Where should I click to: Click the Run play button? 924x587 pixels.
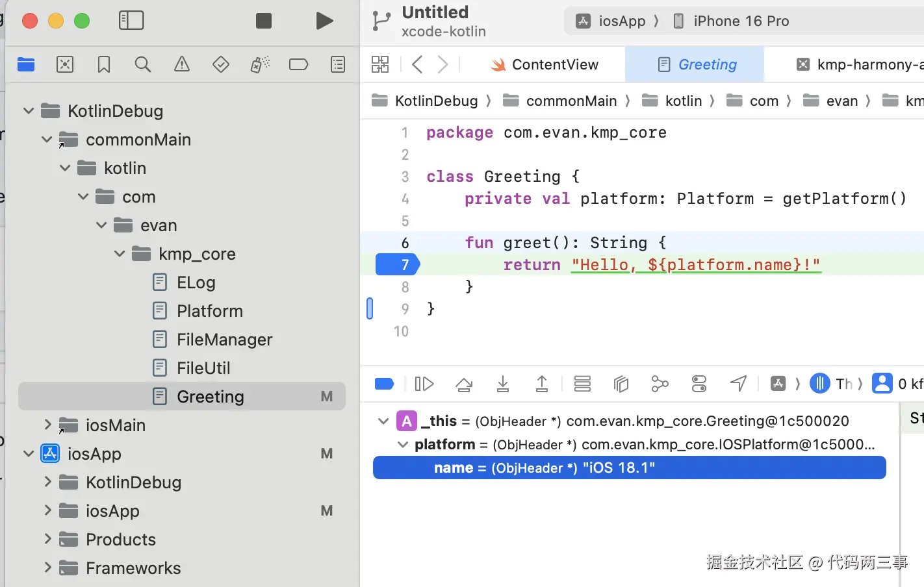point(324,21)
